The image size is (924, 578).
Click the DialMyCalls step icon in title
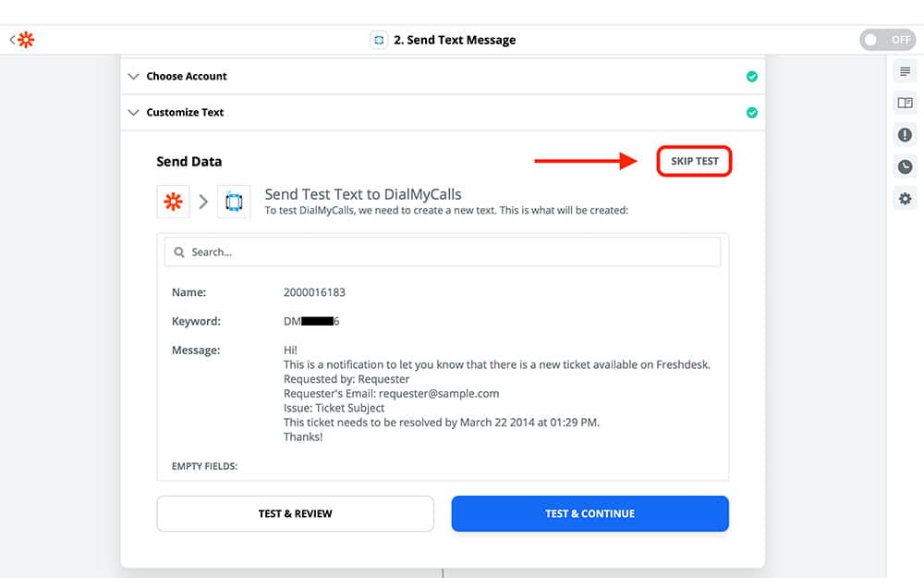(378, 40)
